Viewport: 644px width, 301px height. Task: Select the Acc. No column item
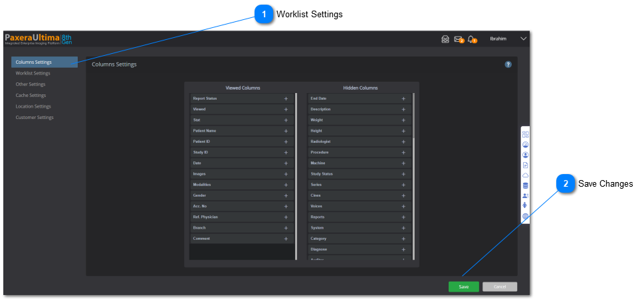tap(241, 206)
